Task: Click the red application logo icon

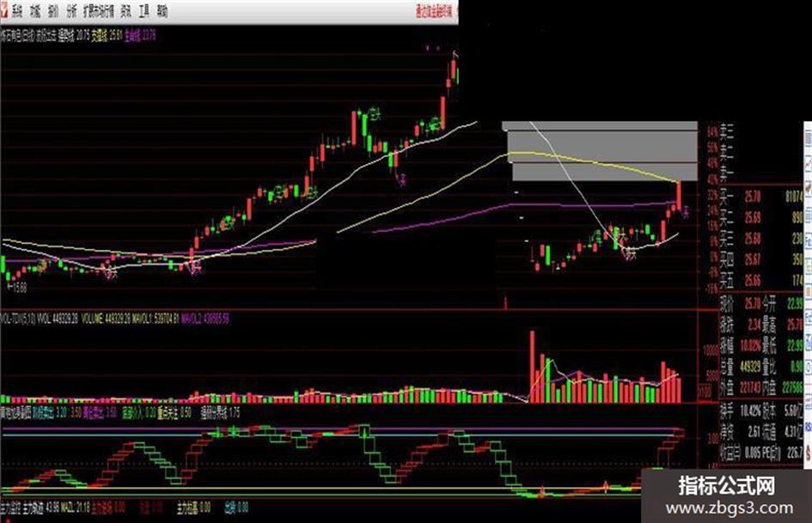Action: tap(4, 10)
